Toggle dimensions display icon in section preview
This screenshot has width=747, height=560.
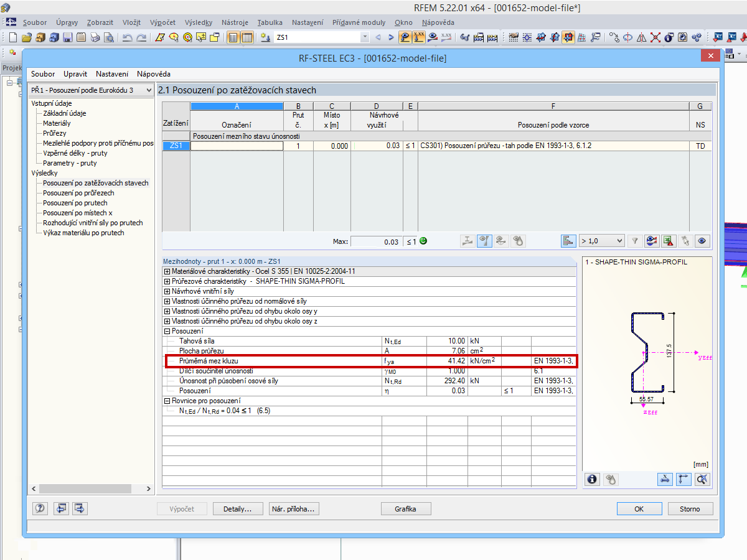coord(665,479)
